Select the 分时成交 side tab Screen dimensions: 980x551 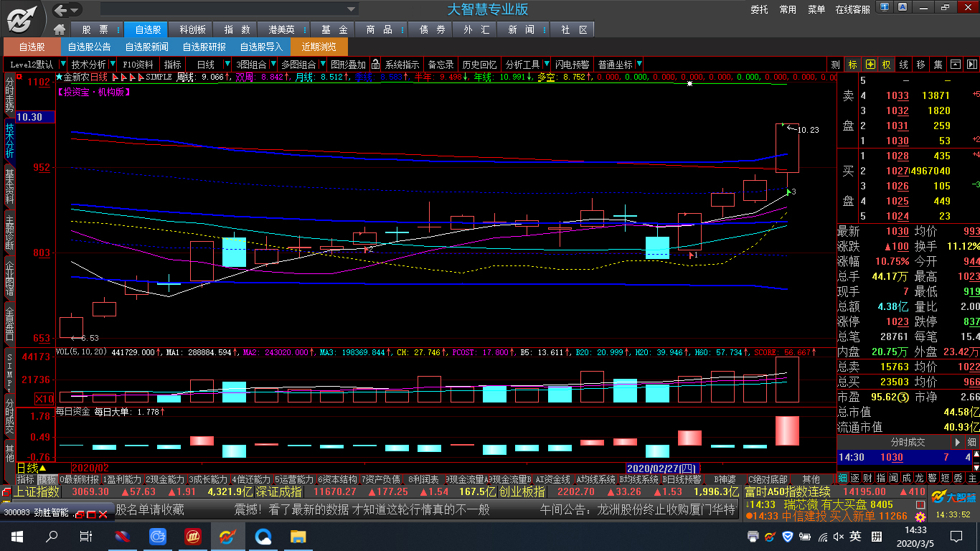[9, 415]
